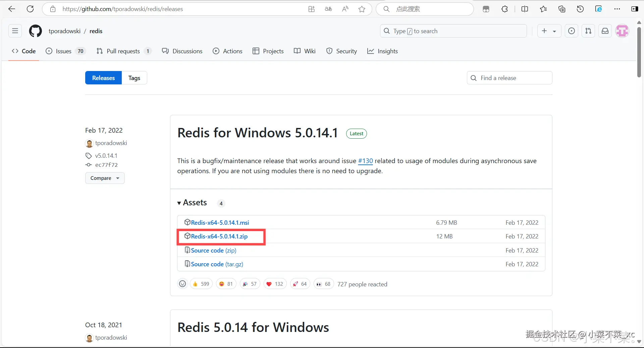Open tporadowski owner link in breadcrumb
Viewport: 644px width, 348px height.
coord(64,31)
